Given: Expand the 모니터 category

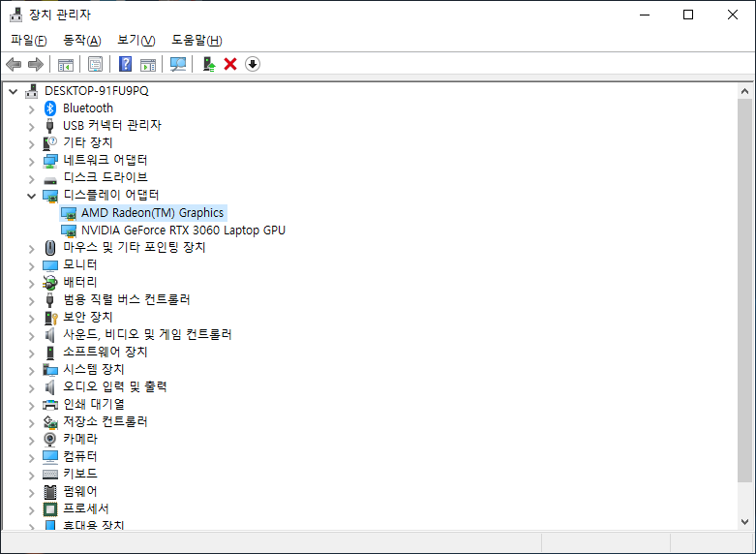Looking at the screenshot, I should click(x=31, y=266).
